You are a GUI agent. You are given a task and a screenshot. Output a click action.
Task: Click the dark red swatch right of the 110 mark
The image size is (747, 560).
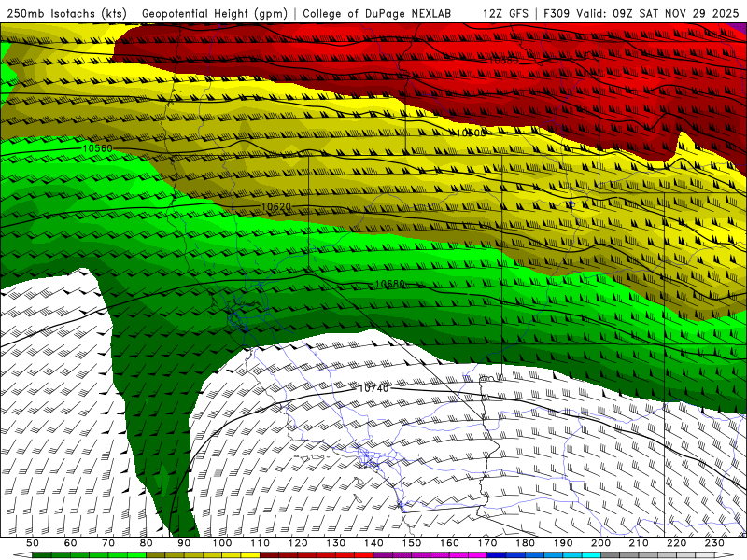(270, 555)
